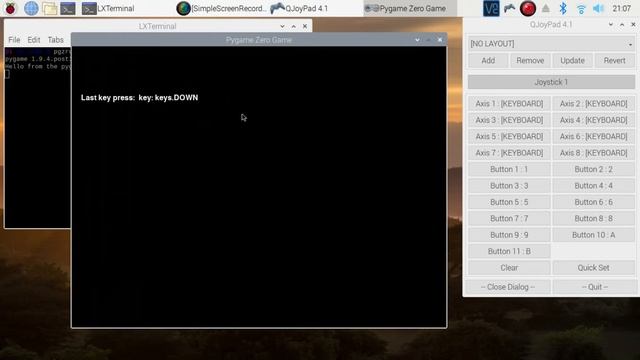Open the File menu in LXTerminal
640x360 pixels.
pos(14,40)
